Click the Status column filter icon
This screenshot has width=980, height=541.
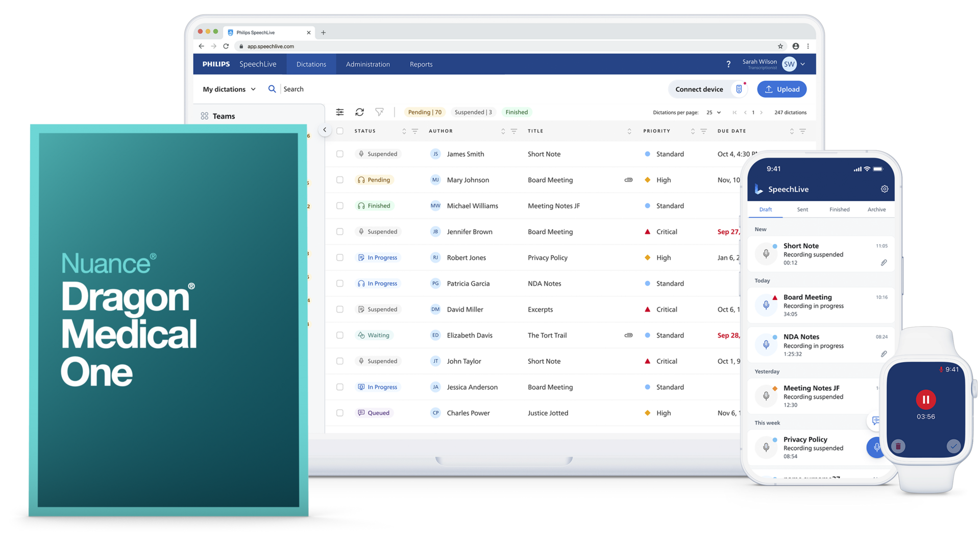click(x=415, y=131)
